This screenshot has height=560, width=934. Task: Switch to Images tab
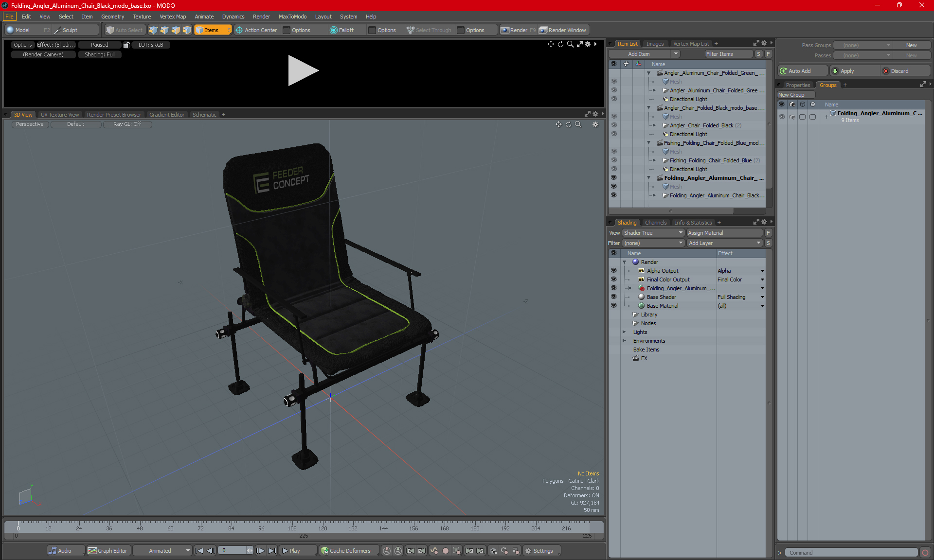point(655,44)
